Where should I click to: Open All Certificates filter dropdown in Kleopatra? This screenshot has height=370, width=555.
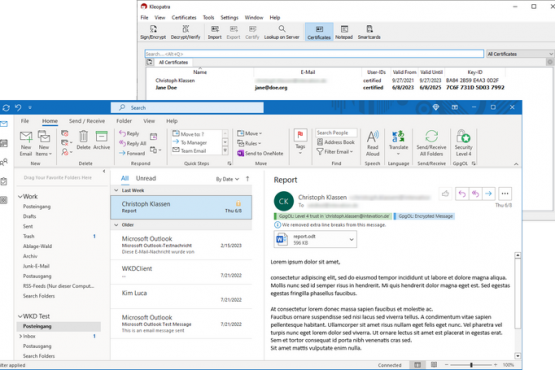point(520,54)
